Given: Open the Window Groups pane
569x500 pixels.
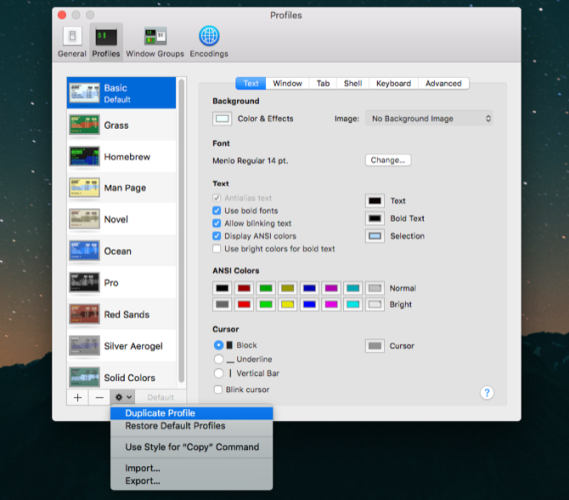Looking at the screenshot, I should [x=155, y=42].
